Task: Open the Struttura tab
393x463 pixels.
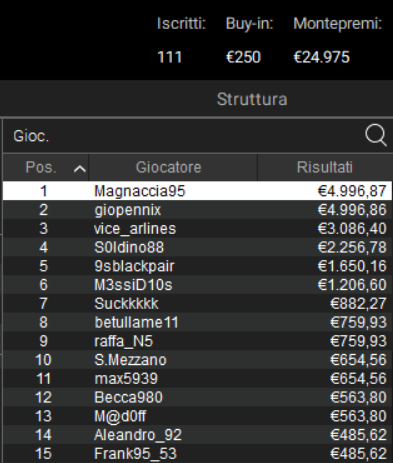Action: click(x=252, y=99)
